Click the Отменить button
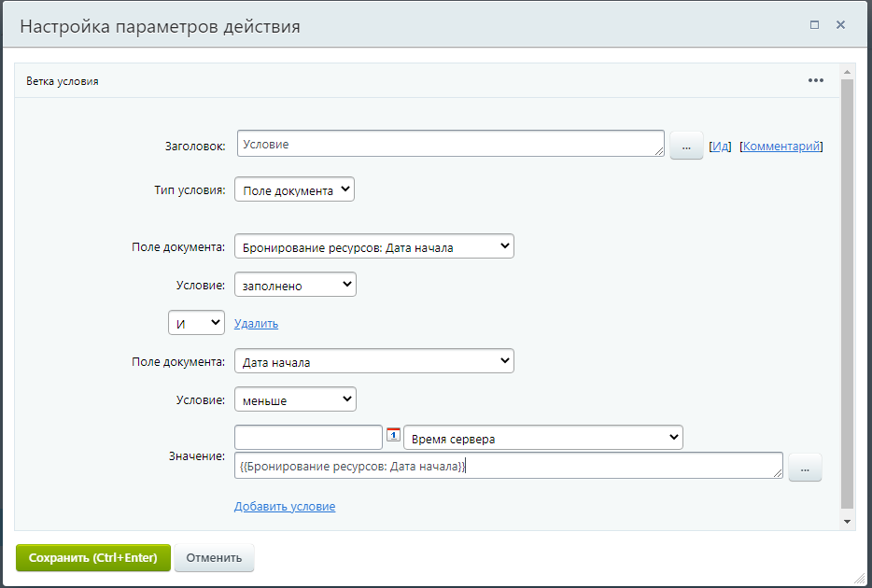872x588 pixels. tap(214, 557)
